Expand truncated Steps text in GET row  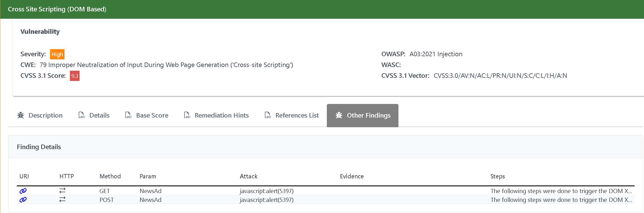point(561,191)
